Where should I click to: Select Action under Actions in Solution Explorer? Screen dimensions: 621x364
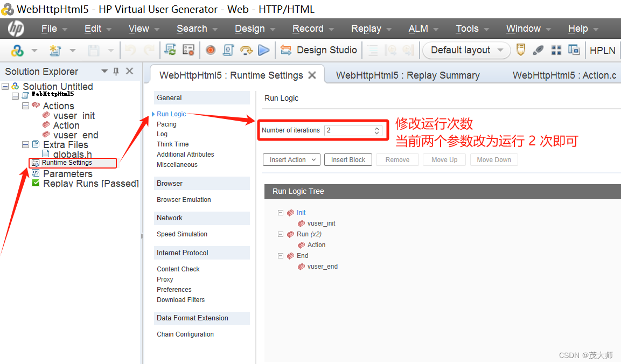click(x=66, y=125)
